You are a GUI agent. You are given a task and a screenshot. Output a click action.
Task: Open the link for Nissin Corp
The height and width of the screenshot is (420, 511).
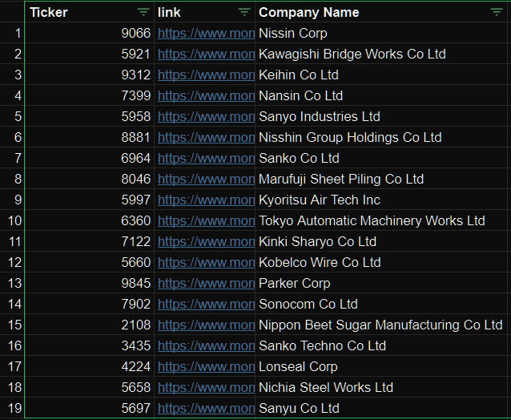tap(206, 34)
